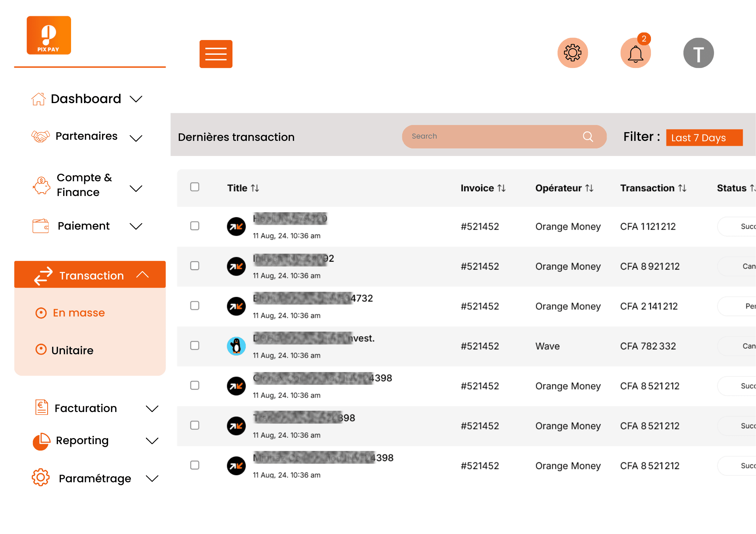Check the CFA 8 921 212 row checkbox
The height and width of the screenshot is (534, 756).
pos(195,266)
